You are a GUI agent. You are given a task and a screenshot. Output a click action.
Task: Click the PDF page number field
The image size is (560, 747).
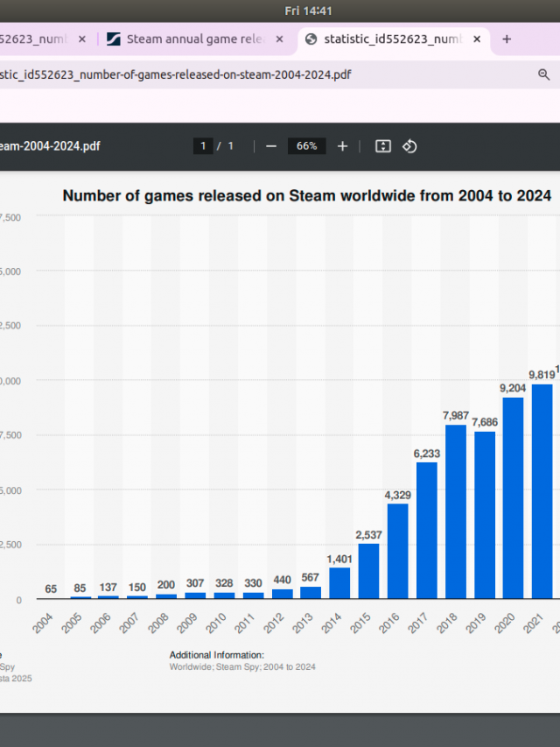coord(203,146)
